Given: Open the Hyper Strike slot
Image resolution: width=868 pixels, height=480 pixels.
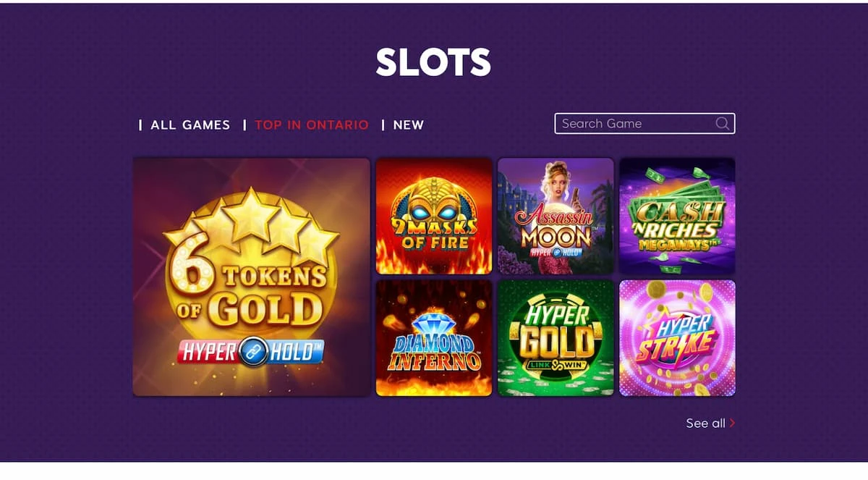Looking at the screenshot, I should point(677,337).
